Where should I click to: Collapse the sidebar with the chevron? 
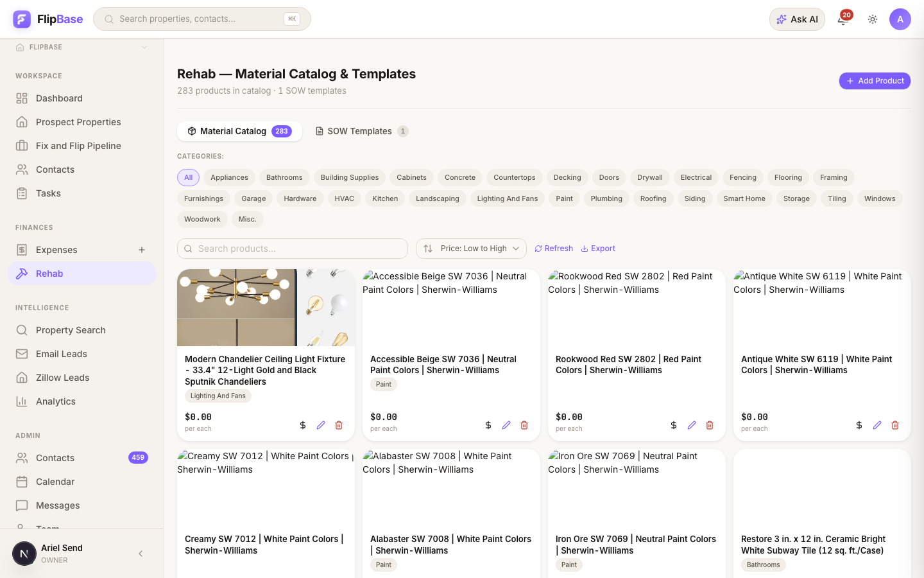coord(141,554)
